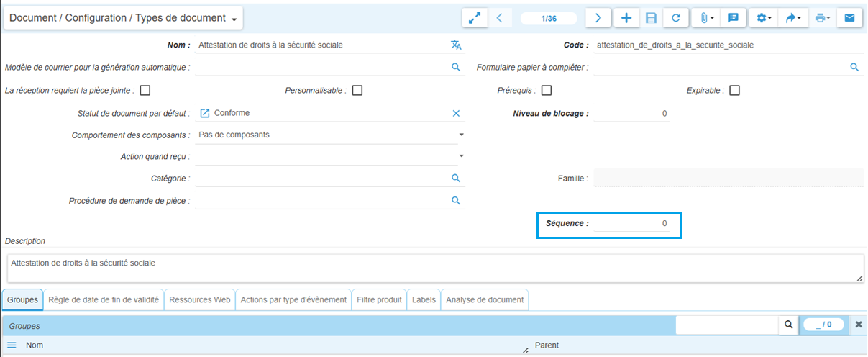
Task: Switch to the Ressources Web tab
Action: 200,299
